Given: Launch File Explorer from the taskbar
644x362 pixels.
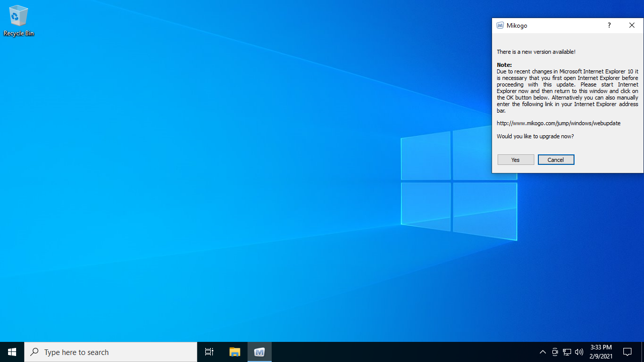Looking at the screenshot, I should [x=235, y=352].
